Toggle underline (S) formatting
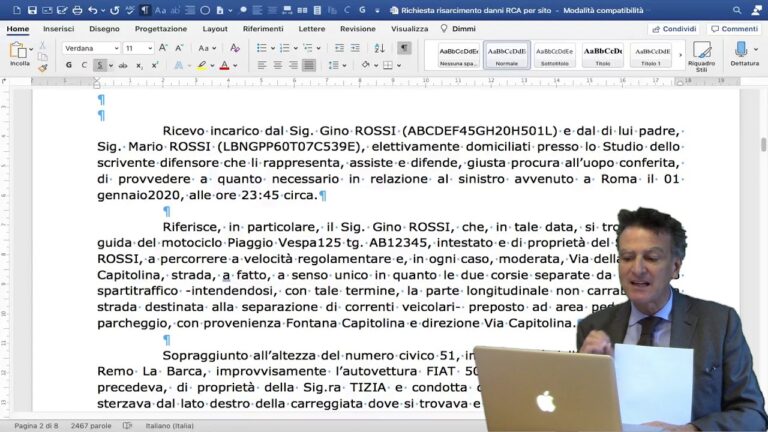Viewport: 768px width, 432px height. click(100, 65)
